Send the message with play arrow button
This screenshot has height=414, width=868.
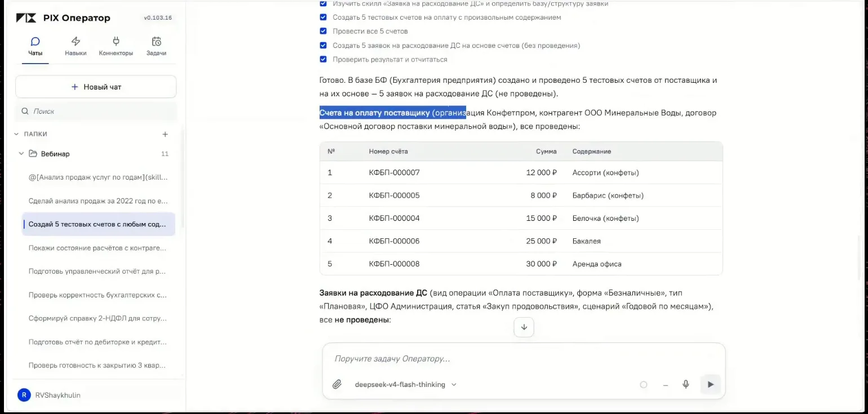(710, 384)
